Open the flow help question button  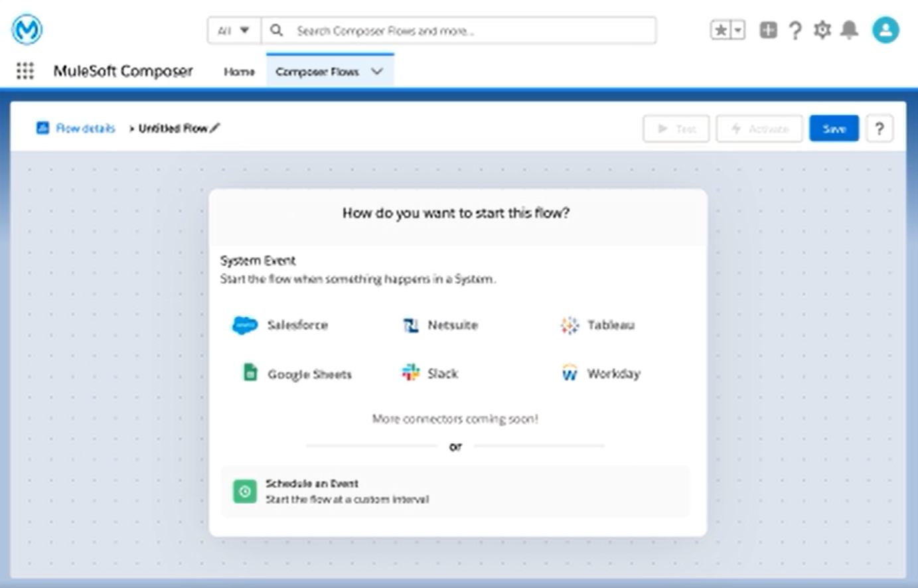click(x=880, y=129)
